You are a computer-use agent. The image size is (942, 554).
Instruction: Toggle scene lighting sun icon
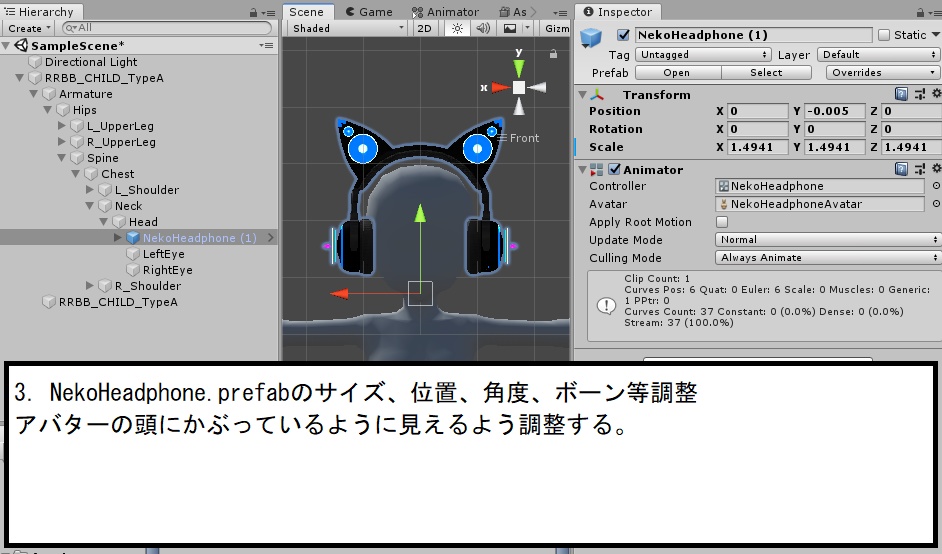[457, 28]
